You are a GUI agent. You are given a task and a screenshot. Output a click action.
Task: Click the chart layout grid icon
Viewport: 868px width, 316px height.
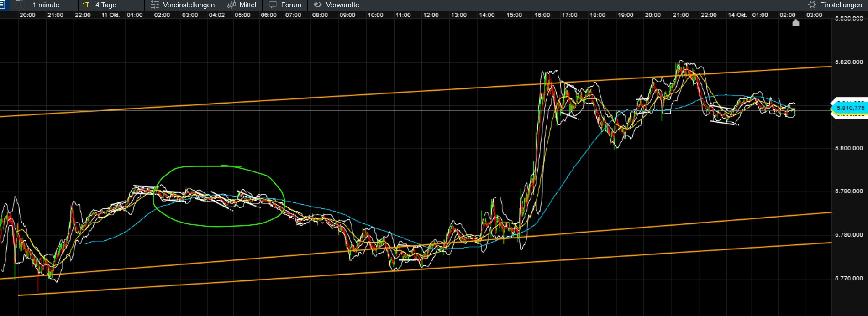[x=20, y=5]
